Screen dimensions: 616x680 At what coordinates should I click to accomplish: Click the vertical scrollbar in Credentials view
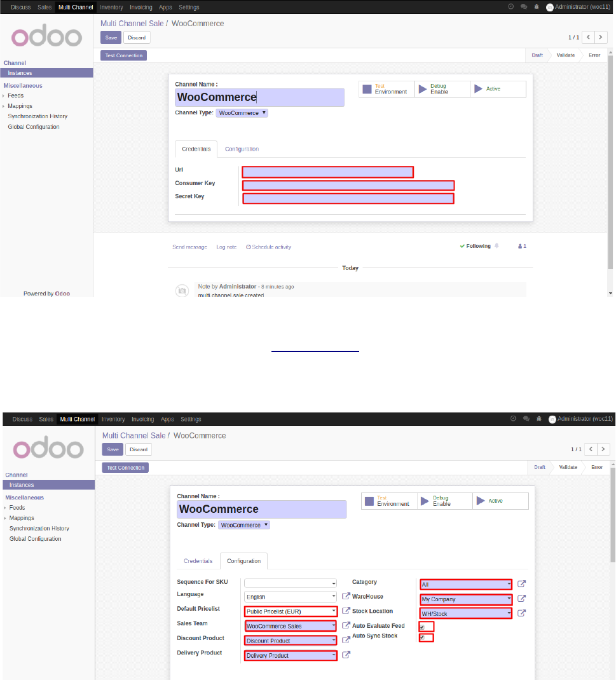610,162
